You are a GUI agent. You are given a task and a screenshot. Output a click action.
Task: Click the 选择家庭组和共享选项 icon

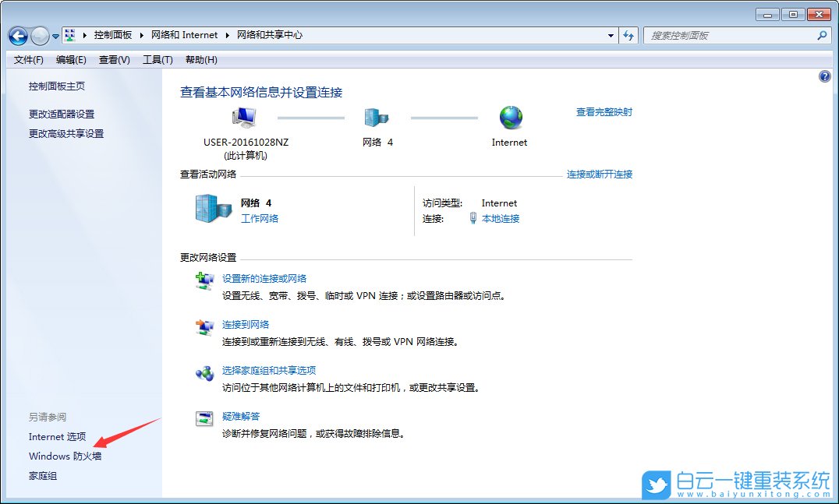(204, 375)
